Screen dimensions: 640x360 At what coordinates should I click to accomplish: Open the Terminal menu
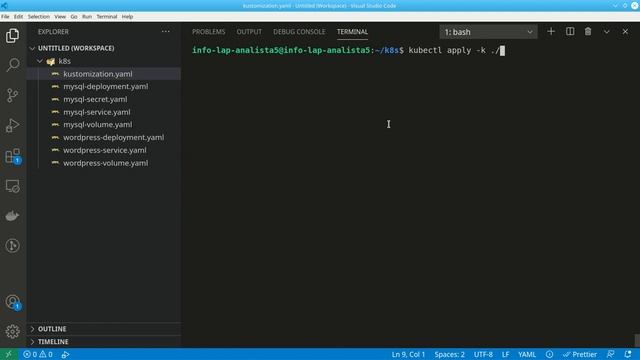click(107, 17)
